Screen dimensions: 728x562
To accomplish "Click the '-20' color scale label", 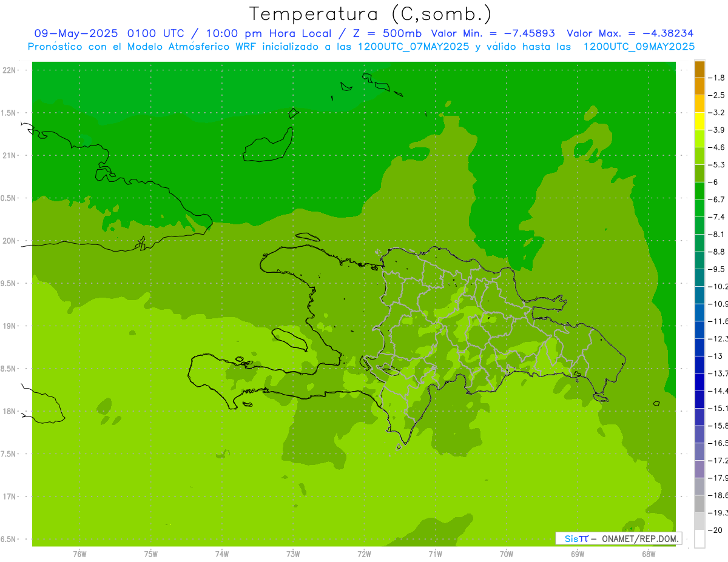I will (715, 530).
